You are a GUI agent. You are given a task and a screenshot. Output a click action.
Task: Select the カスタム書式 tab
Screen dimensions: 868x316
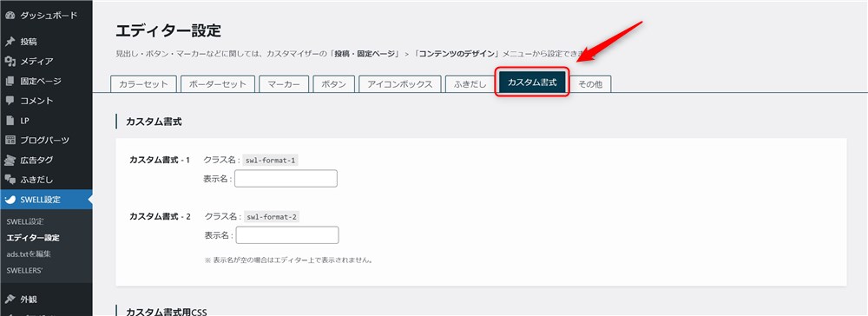click(532, 83)
